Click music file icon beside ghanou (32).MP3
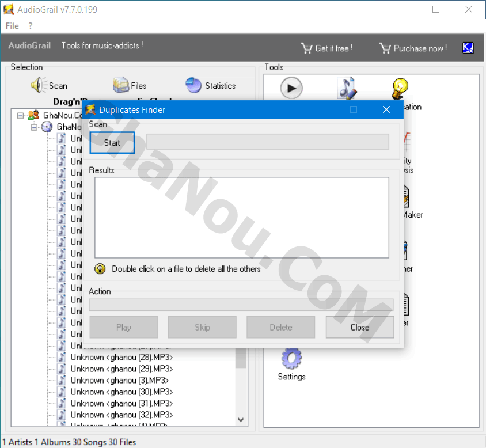This screenshot has height=448, width=486. pyautogui.click(x=62, y=415)
